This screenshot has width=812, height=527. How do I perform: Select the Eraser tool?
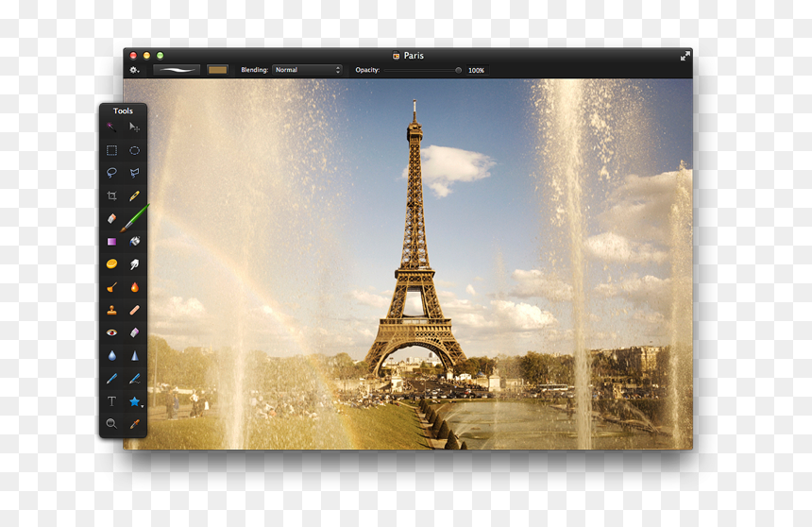[x=111, y=218]
